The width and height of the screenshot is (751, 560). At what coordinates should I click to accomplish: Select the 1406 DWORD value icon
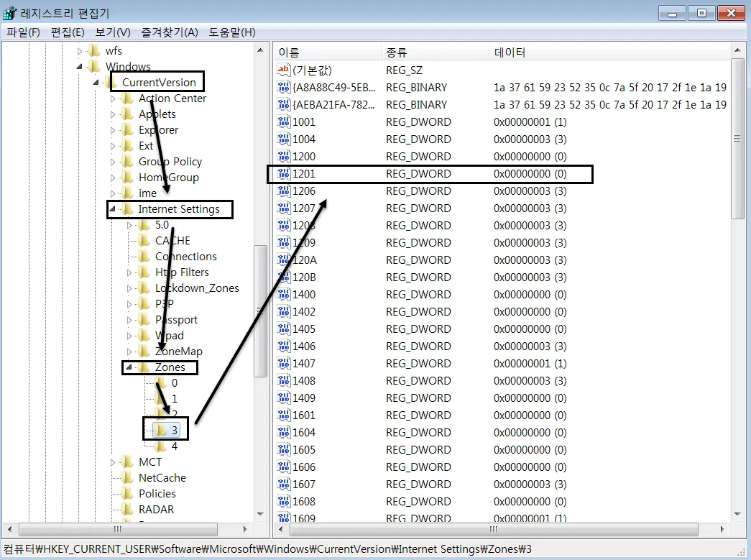coord(284,346)
